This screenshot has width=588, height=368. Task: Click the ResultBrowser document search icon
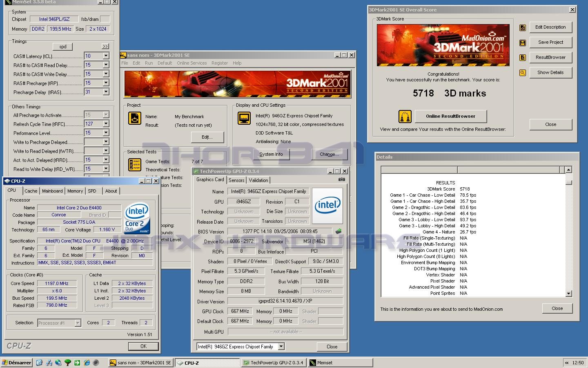(522, 58)
